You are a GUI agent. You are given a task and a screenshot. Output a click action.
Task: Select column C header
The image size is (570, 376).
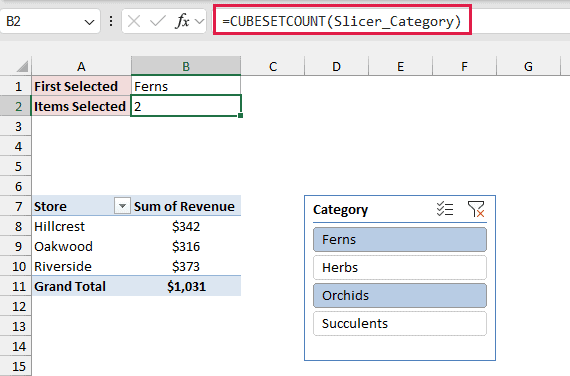[273, 66]
